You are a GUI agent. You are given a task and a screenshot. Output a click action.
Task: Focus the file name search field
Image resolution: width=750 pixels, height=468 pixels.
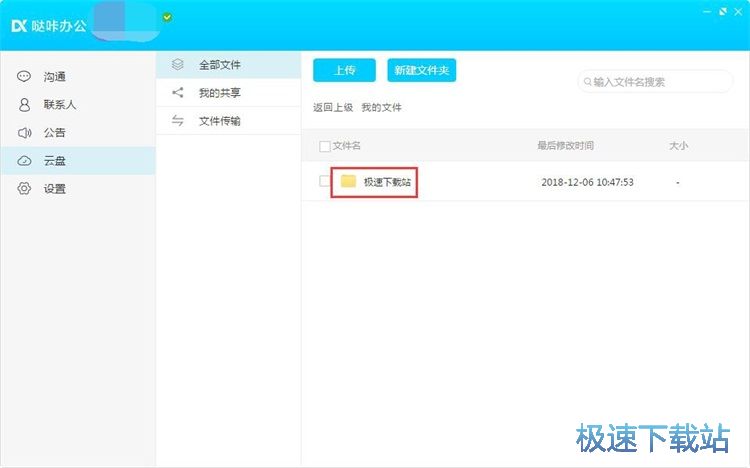(x=655, y=82)
